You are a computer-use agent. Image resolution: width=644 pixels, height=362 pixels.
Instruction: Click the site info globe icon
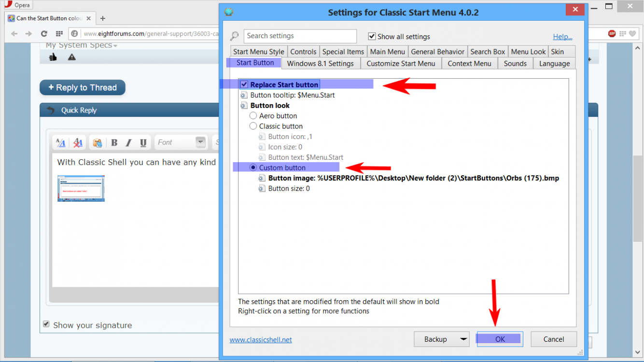click(74, 34)
